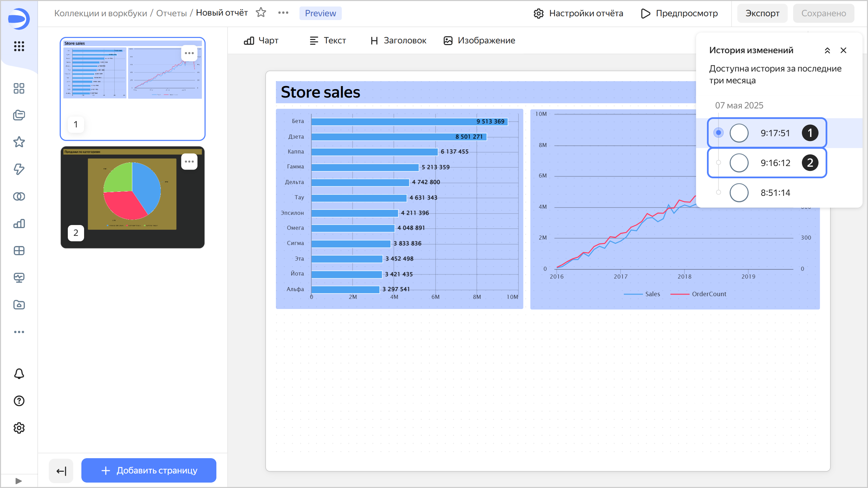The image size is (868, 488).
Task: Open the help question mark icon
Action: tap(19, 401)
